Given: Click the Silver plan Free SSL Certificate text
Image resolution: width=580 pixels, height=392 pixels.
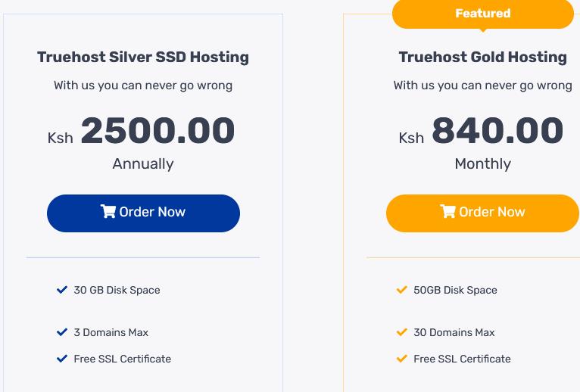Looking at the screenshot, I should [x=123, y=359].
